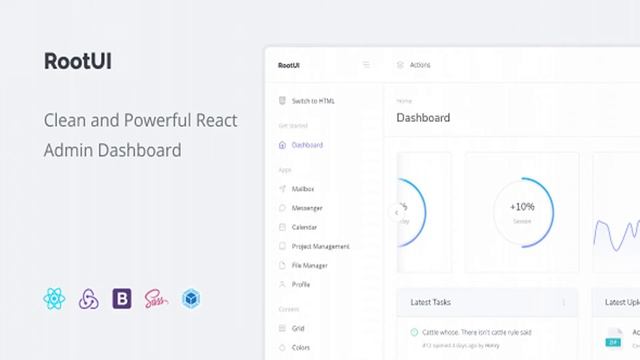Viewport: 640px width, 360px height.
Task: Click the Session label under +10%
Action: (522, 221)
